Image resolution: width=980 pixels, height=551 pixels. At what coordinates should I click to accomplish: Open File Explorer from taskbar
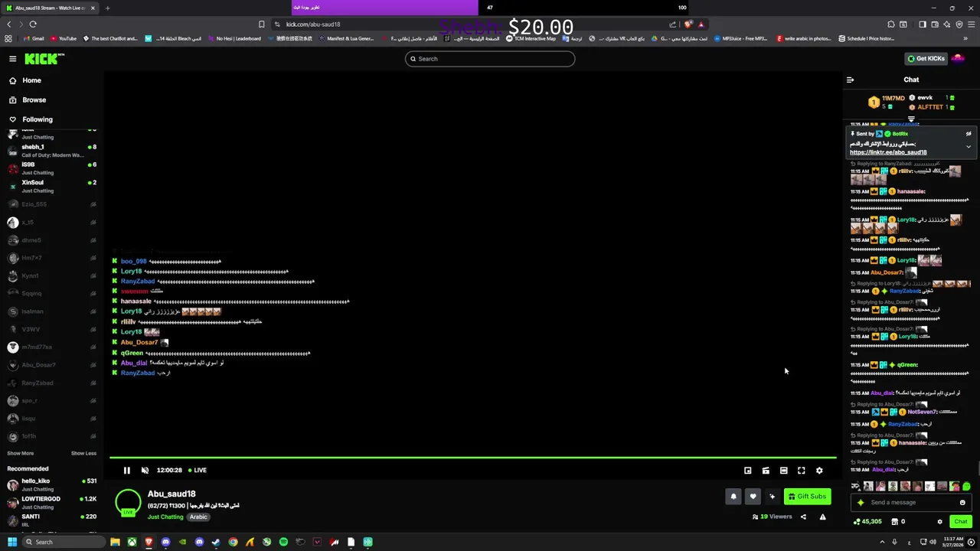pos(115,542)
